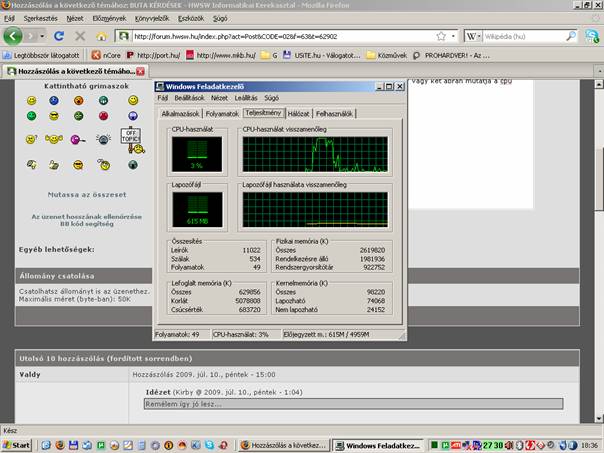
Task: Open the Alkalmazások tab in Task Manager
Action: click(180, 114)
